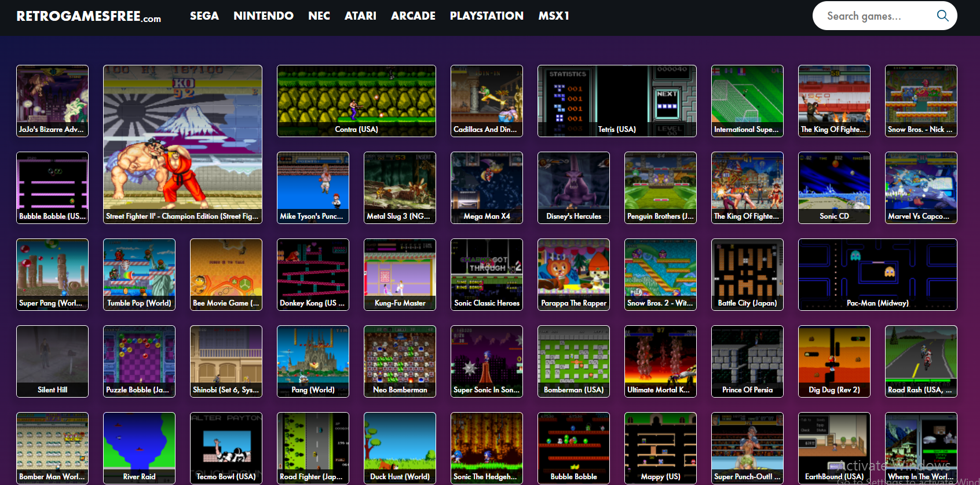Viewport: 980px width, 485px height.
Task: Click the search magnifier icon
Action: 942,16
